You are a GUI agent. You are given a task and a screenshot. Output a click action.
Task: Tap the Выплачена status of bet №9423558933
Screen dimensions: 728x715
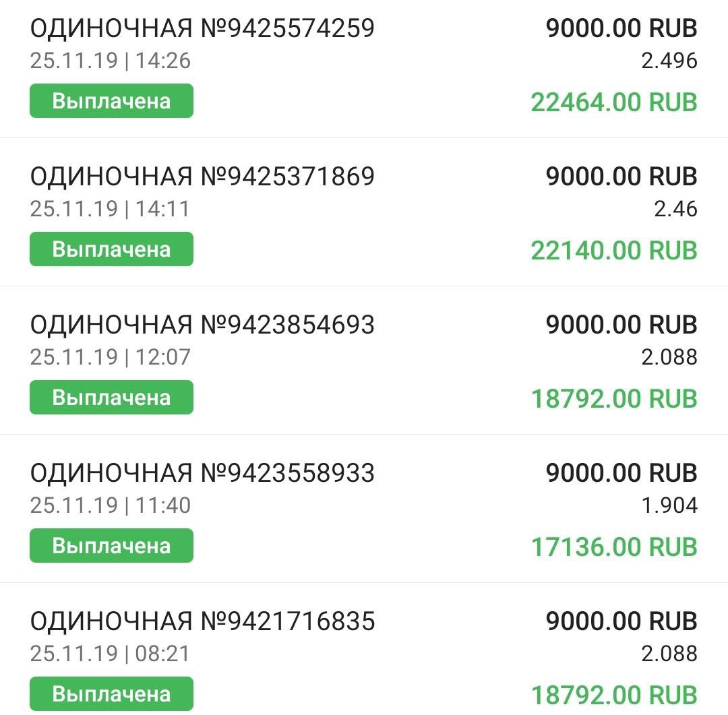pyautogui.click(x=111, y=546)
